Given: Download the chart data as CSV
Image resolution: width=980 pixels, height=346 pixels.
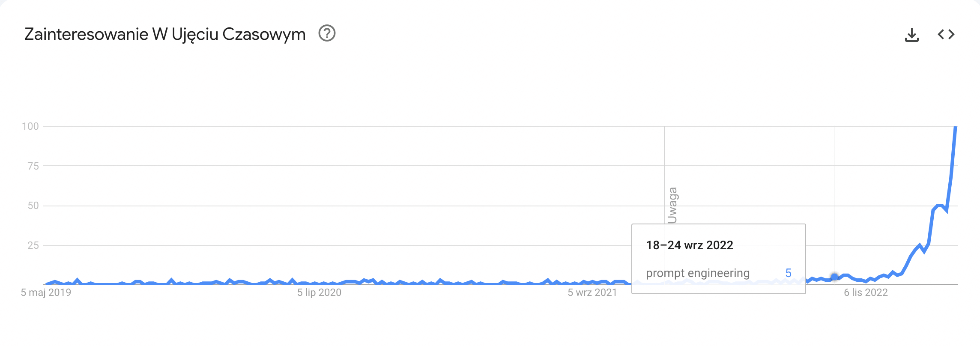Looking at the screenshot, I should (x=912, y=35).
